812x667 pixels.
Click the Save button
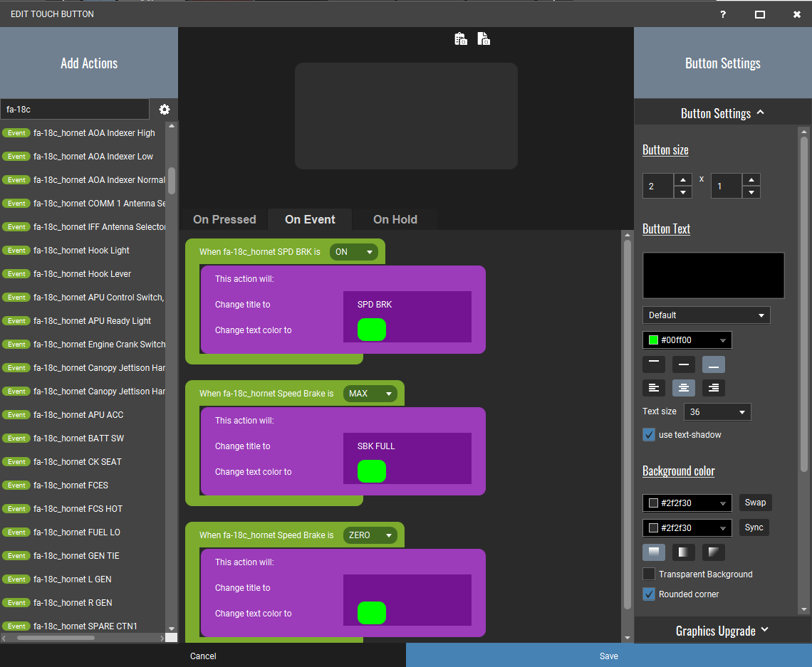(x=608, y=656)
